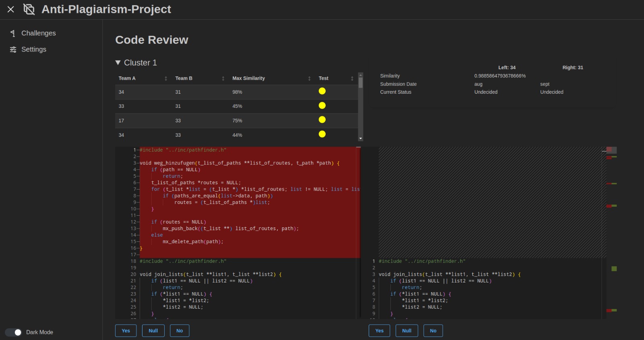Image resolution: width=644 pixels, height=340 pixels.
Task: Select the 98% similarity row
Action: tap(236, 92)
